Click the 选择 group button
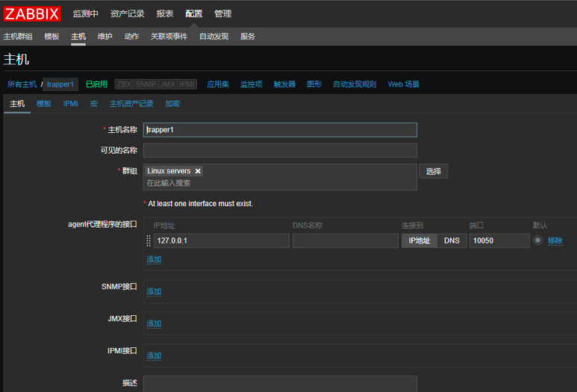Image resolution: width=577 pixels, height=392 pixels. [x=434, y=171]
